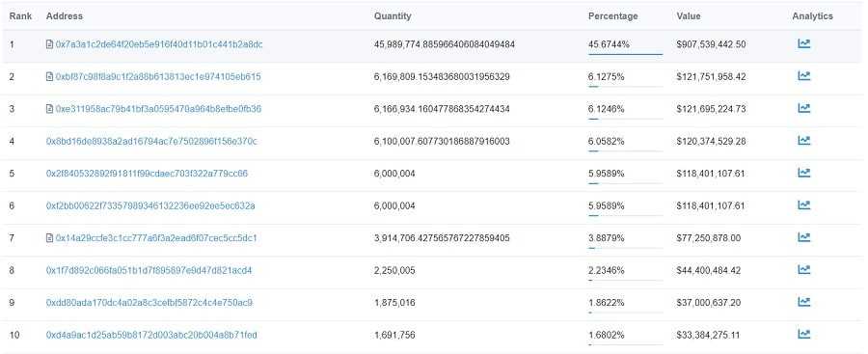Click contract icon next to rank 3 address
Image resolution: width=868 pixels, height=354 pixels.
[x=50, y=109]
